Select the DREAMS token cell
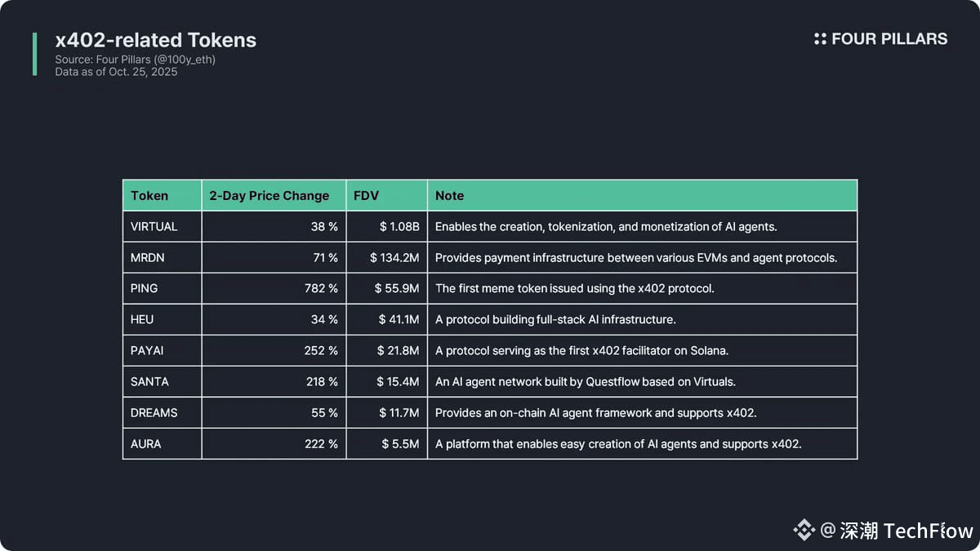The image size is (980, 551). tap(154, 412)
